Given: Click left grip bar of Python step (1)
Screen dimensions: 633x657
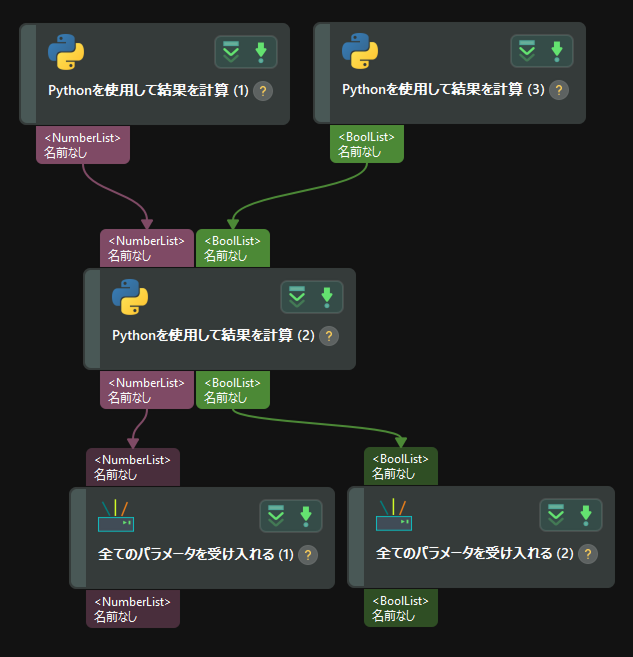Looking at the screenshot, I should 28,74.
